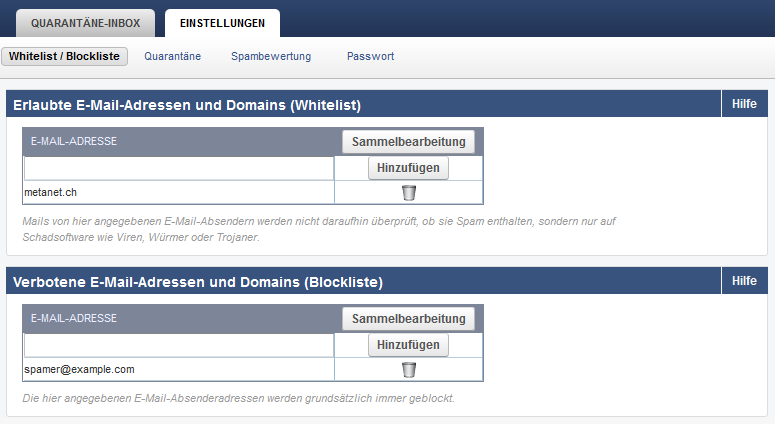Delete spamer@example.com using trash icon

coord(408,369)
